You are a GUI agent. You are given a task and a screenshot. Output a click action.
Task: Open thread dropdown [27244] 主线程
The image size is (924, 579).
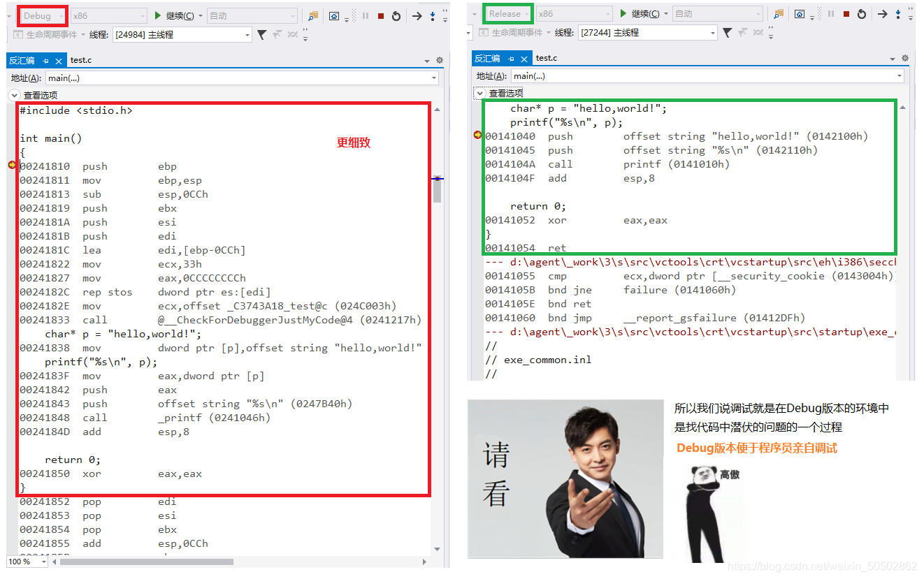(647, 32)
